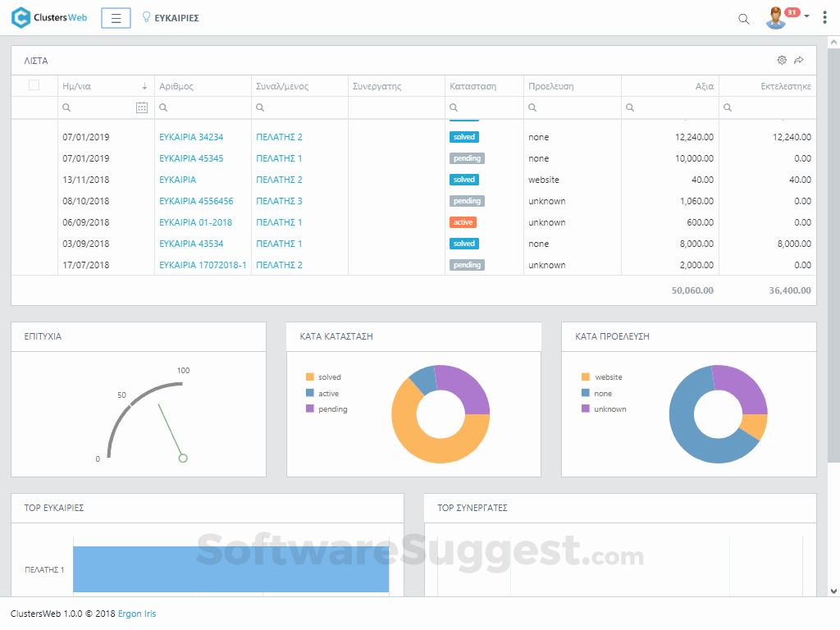Open the search magnifier in the top bar
The image size is (840, 630).
[743, 17]
